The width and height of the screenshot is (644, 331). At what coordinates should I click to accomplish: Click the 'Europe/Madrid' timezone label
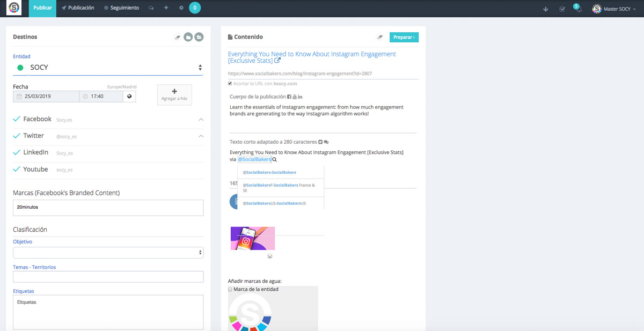pos(122,87)
